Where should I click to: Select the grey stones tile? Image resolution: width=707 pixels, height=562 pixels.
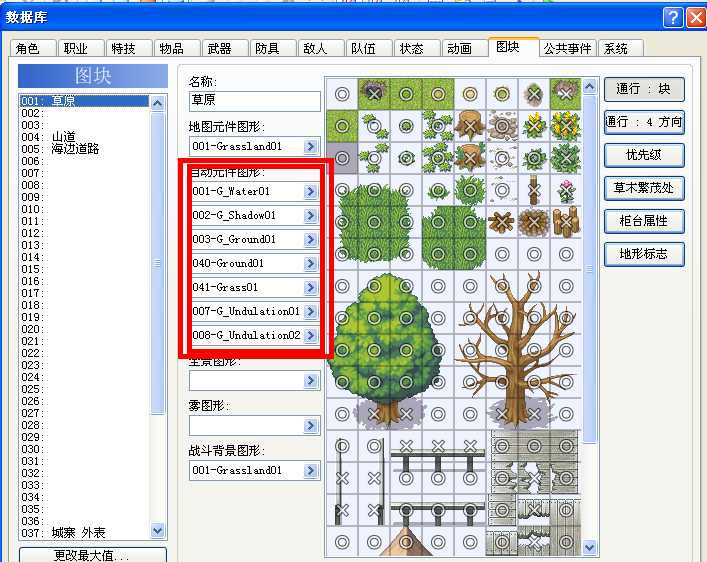tap(502, 126)
